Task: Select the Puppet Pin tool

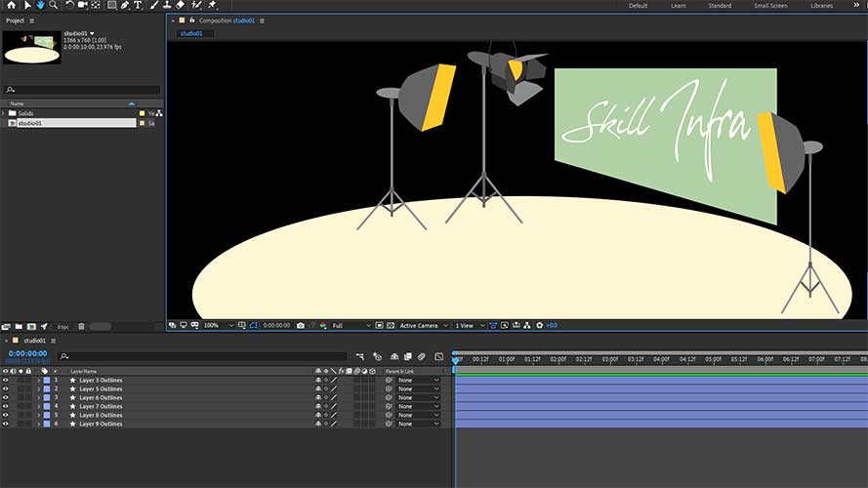Action: [x=212, y=5]
